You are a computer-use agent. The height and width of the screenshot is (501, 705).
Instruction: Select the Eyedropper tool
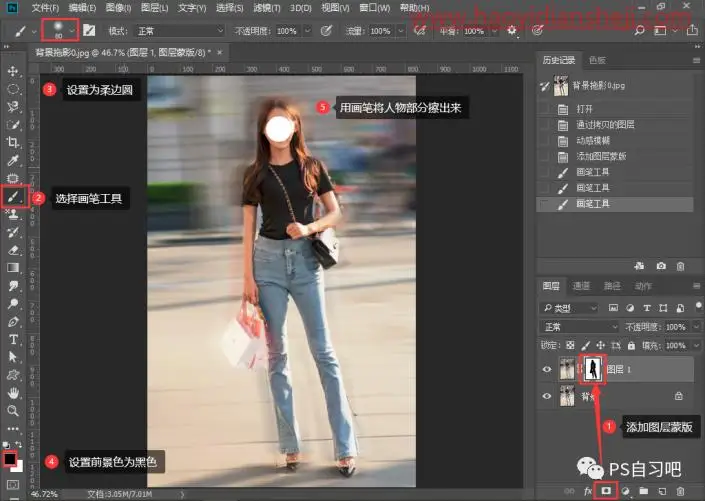(13, 160)
